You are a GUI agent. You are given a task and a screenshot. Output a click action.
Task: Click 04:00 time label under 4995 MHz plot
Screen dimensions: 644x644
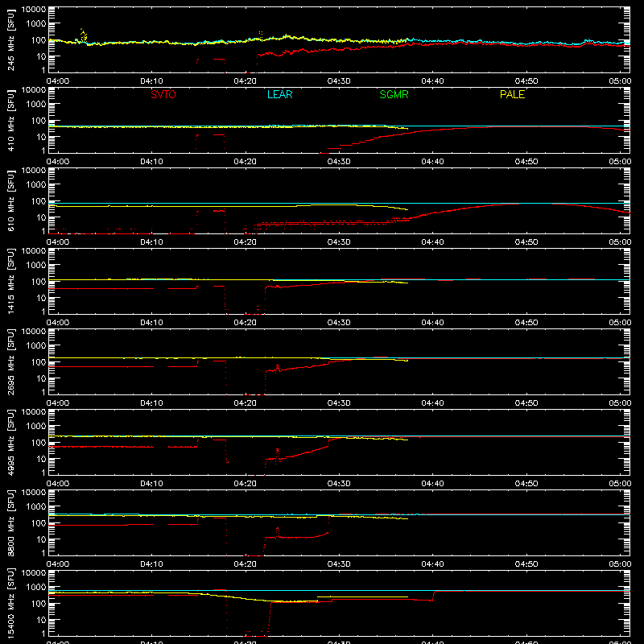pos(58,484)
